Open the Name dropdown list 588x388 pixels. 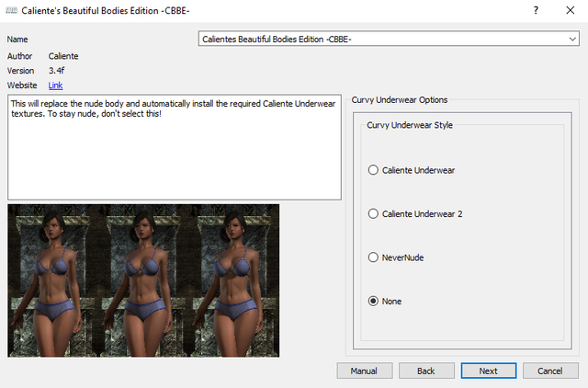click(x=389, y=39)
